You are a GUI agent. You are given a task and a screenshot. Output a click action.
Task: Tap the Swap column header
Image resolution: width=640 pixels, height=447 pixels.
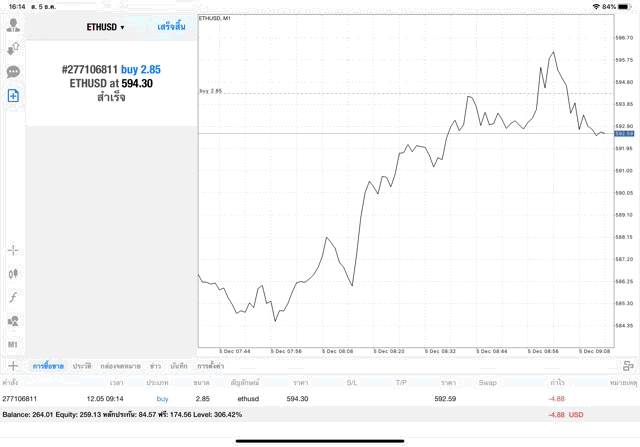click(487, 383)
